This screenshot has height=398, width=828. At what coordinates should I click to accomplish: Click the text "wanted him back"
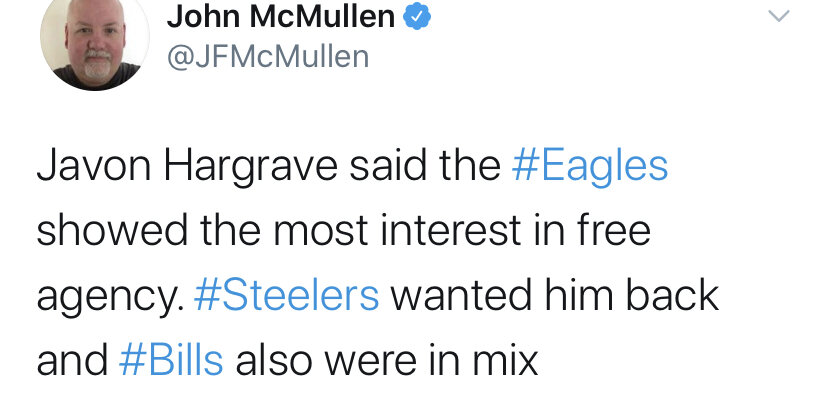(x=554, y=296)
